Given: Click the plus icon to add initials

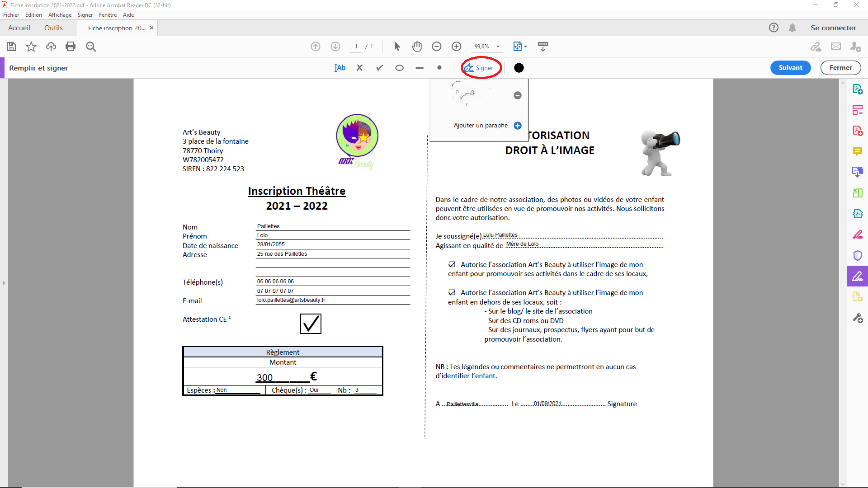Looking at the screenshot, I should click(518, 126).
